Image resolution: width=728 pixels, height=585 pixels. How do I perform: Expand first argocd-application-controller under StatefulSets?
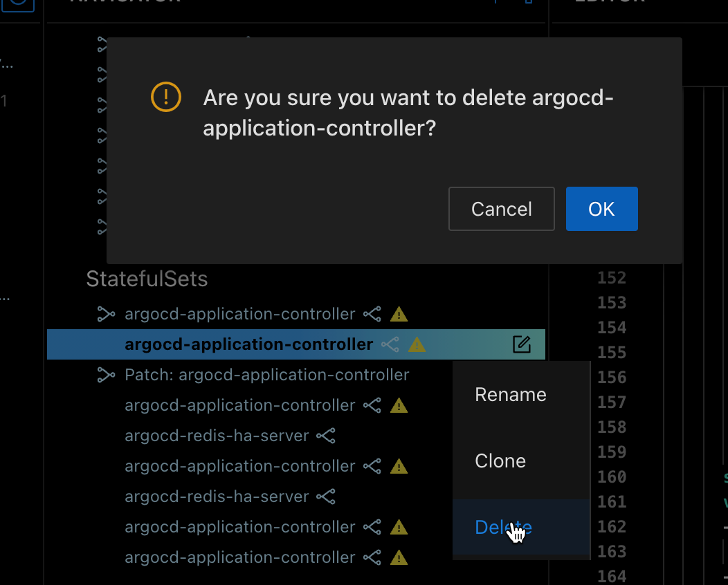tap(106, 314)
